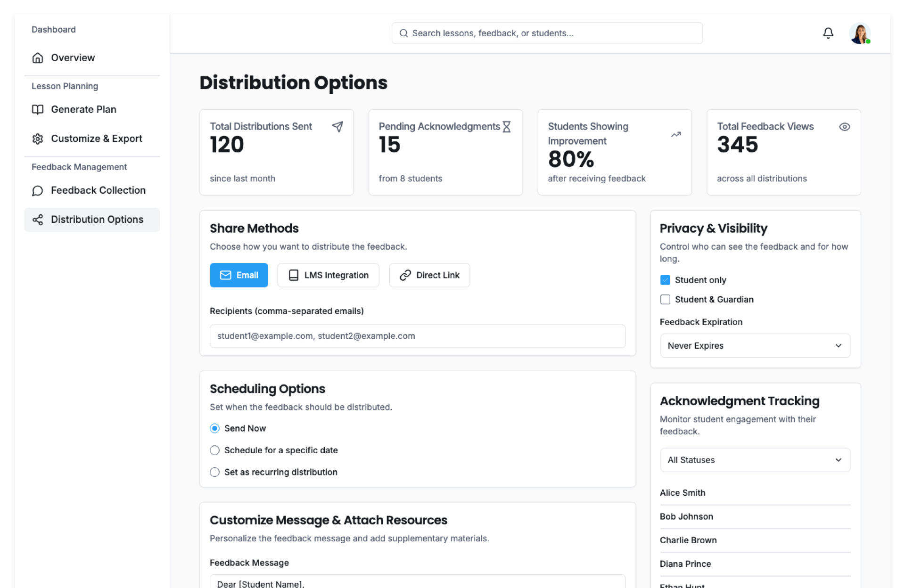Uncheck the Student only checkbox
905x588 pixels.
(x=665, y=280)
